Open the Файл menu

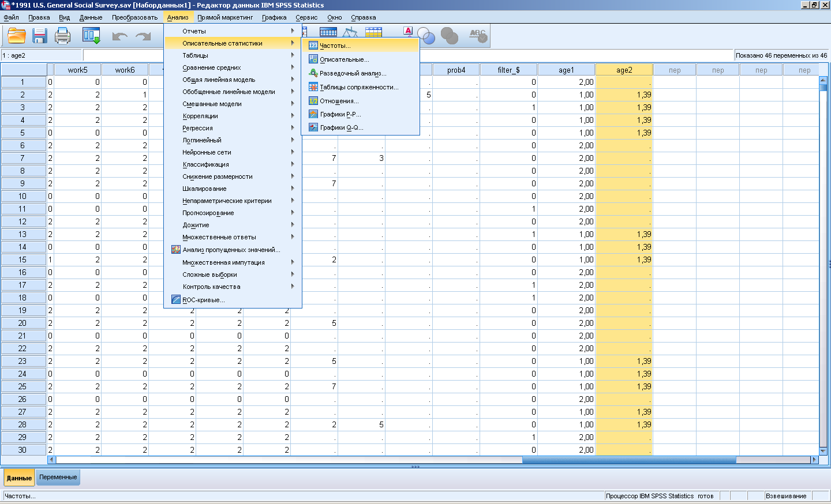tap(11, 17)
